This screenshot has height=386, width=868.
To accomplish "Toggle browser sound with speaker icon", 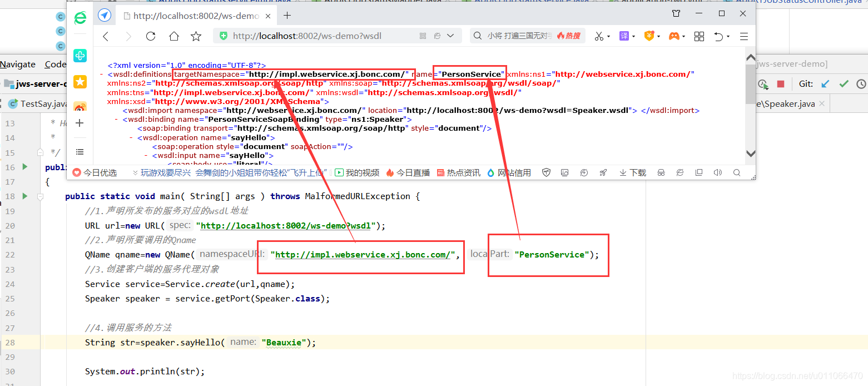I will [717, 172].
